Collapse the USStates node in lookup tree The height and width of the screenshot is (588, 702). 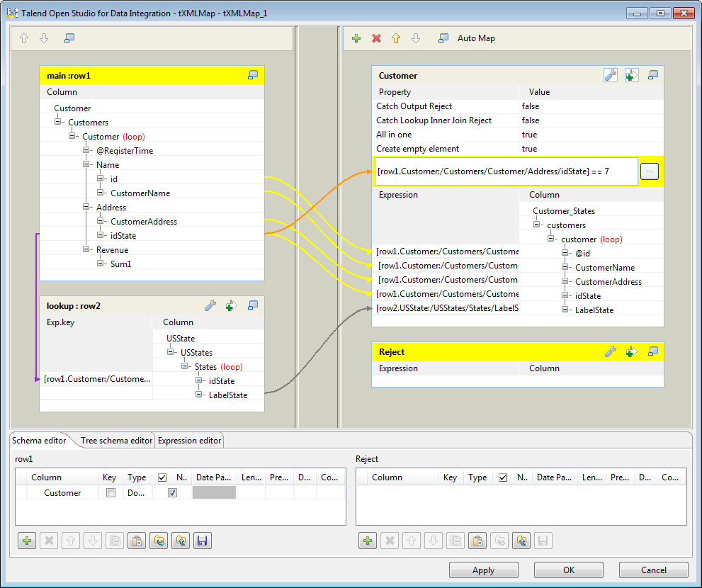171,352
